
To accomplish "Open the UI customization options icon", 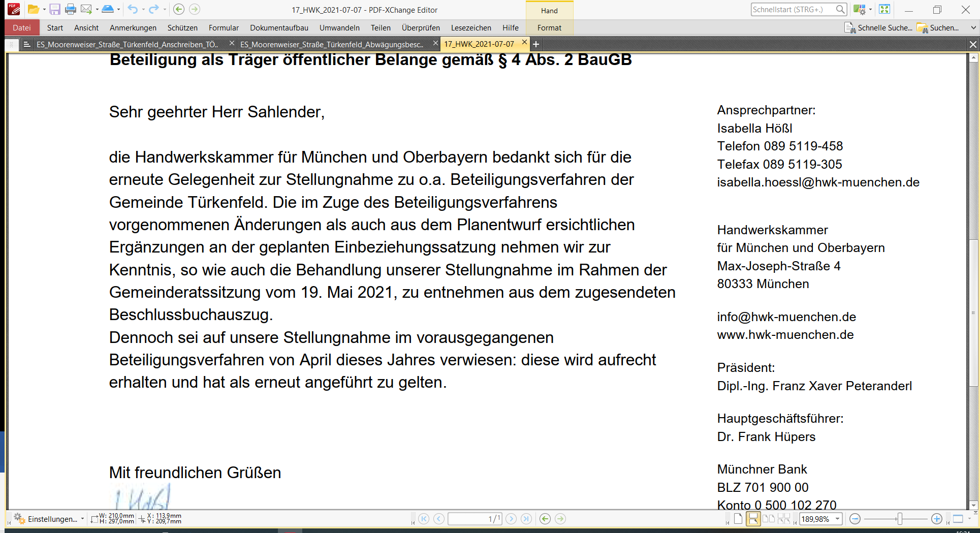I will pos(859,9).
